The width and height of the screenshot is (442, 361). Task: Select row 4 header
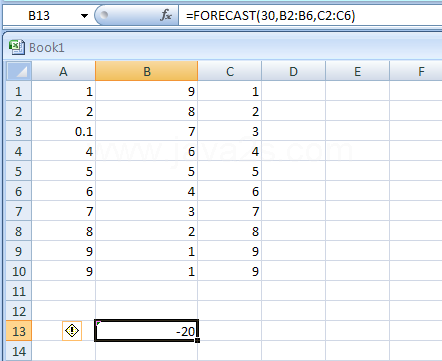pyautogui.click(x=19, y=151)
